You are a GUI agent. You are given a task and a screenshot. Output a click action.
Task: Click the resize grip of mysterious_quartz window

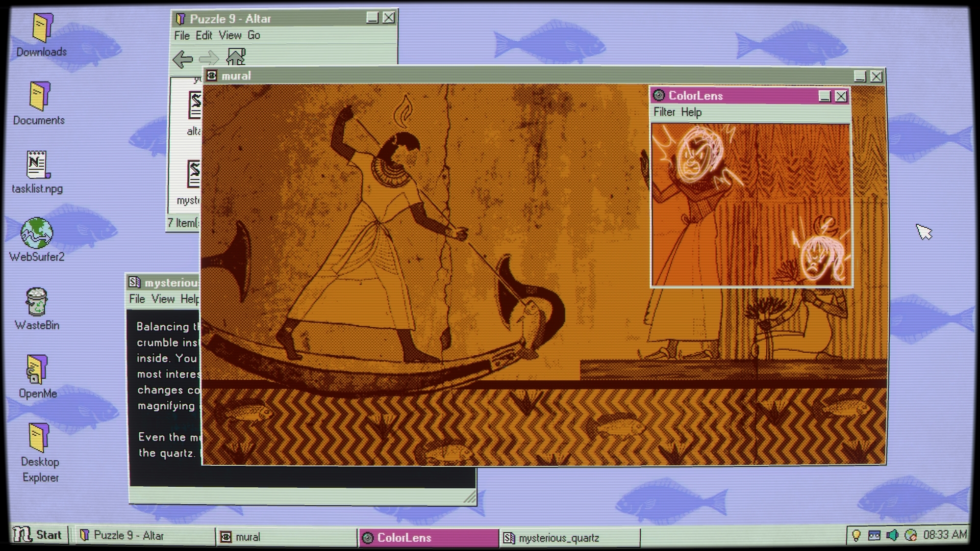470,497
